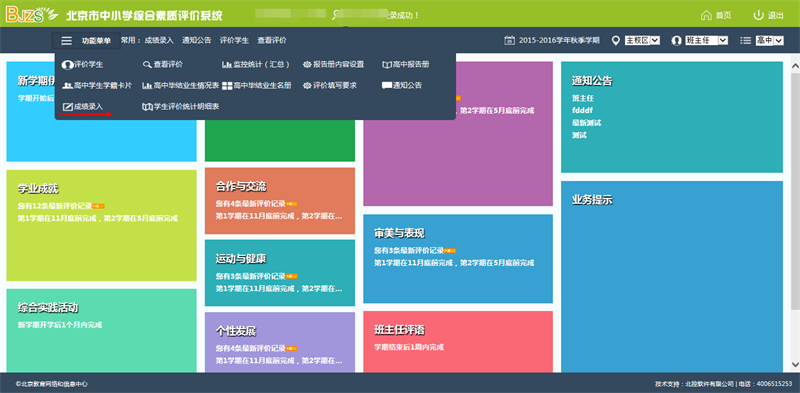Click the 报告册内容设置 gear icon
This screenshot has height=393, width=800.
click(307, 65)
